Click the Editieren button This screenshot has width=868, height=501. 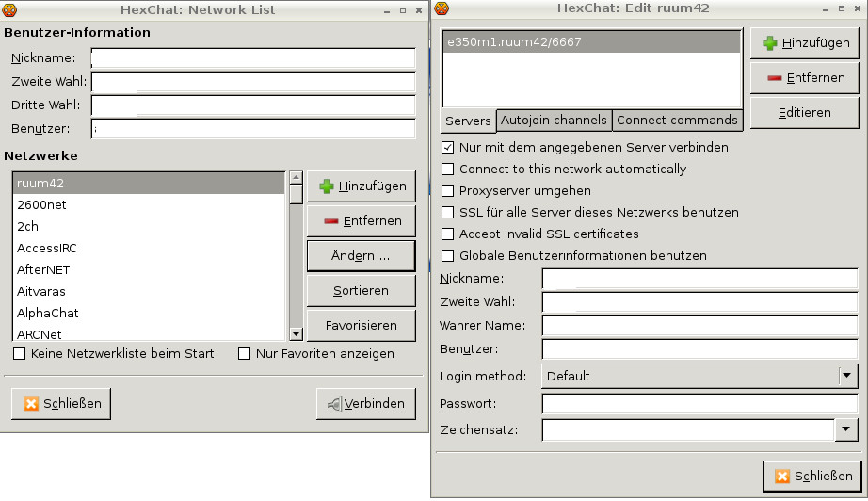[x=805, y=113]
